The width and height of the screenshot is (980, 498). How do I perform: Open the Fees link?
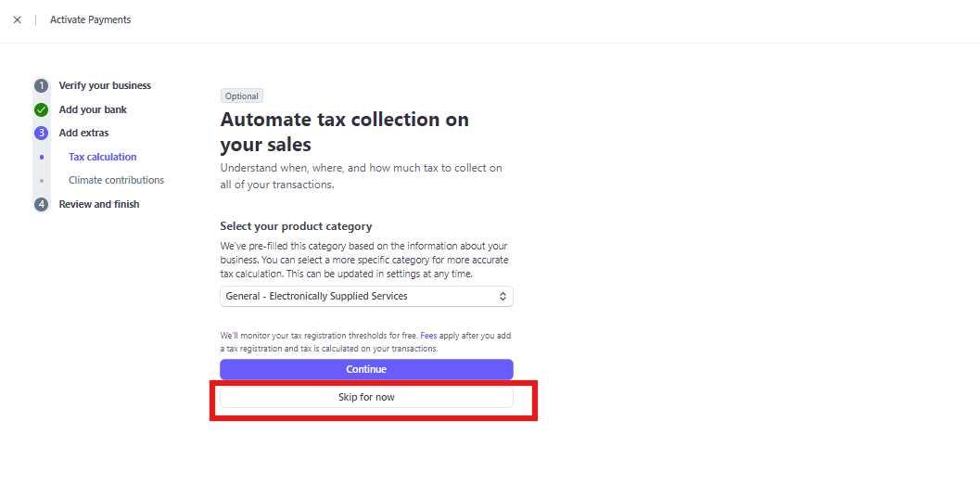point(428,336)
